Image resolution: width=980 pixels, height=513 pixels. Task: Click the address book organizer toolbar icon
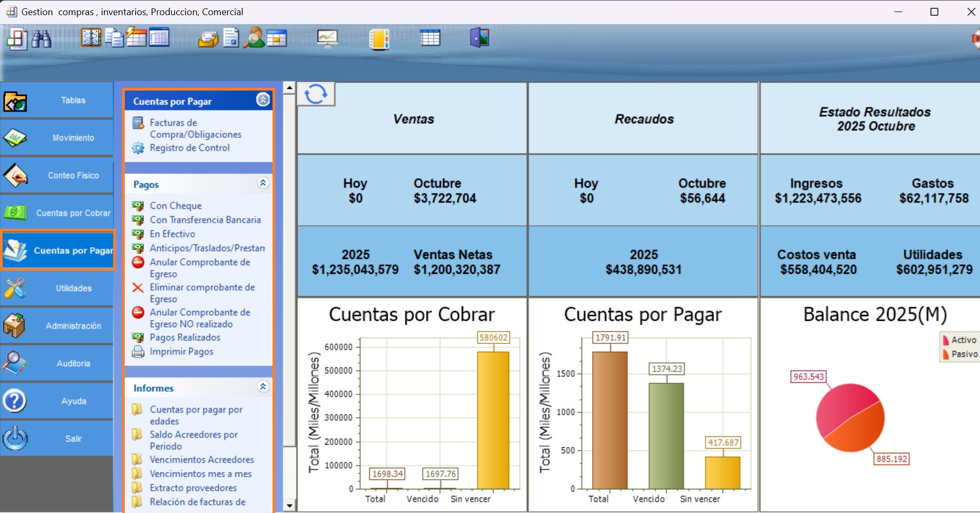pos(91,38)
